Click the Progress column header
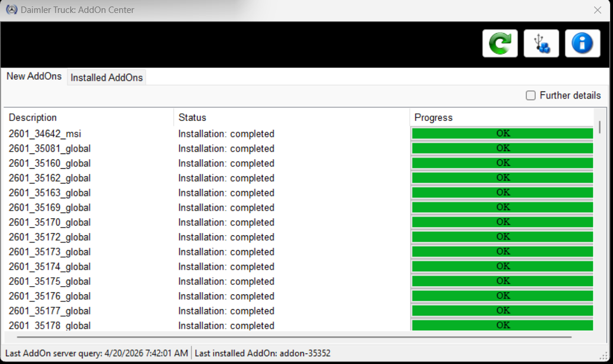 coord(434,117)
